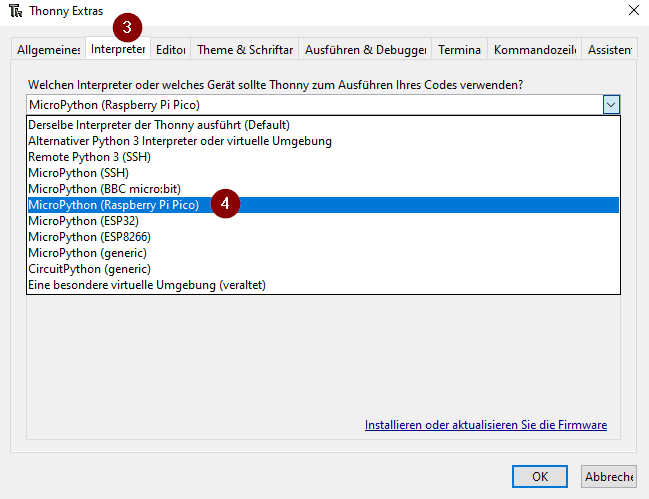Open firmware install or update link

click(485, 425)
